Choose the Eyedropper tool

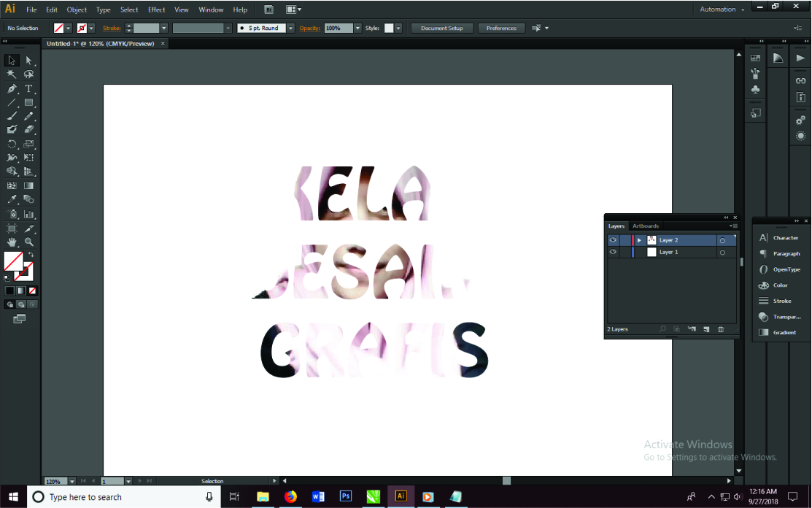(12, 199)
